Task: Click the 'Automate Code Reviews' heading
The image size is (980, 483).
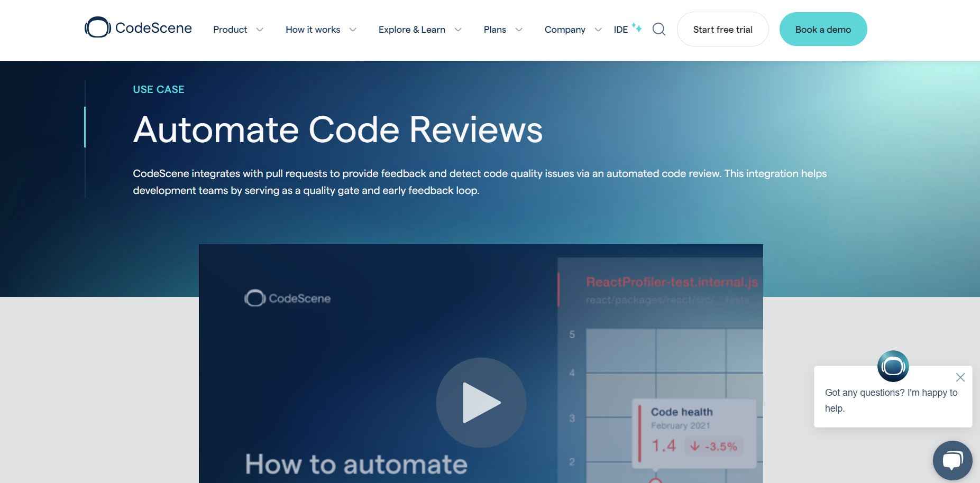Action: pyautogui.click(x=338, y=129)
